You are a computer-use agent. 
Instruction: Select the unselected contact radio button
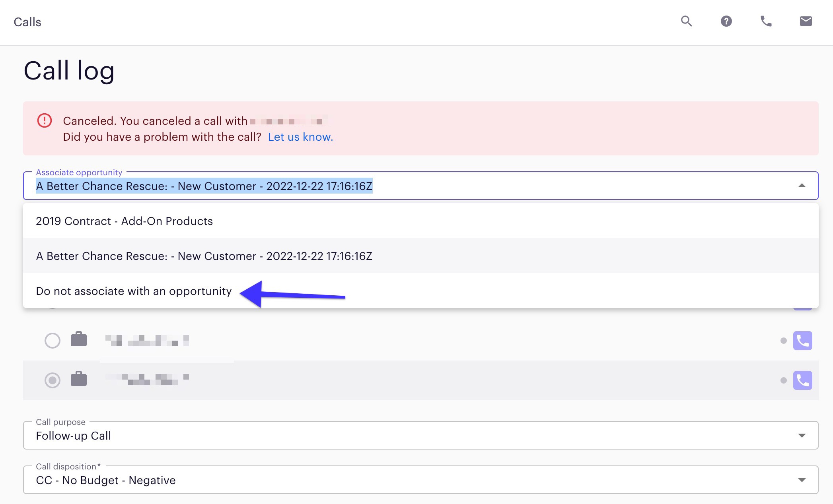coord(53,341)
